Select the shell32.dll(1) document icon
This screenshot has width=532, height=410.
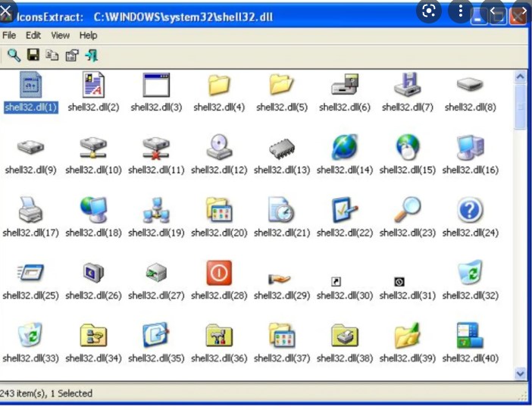[x=31, y=85]
